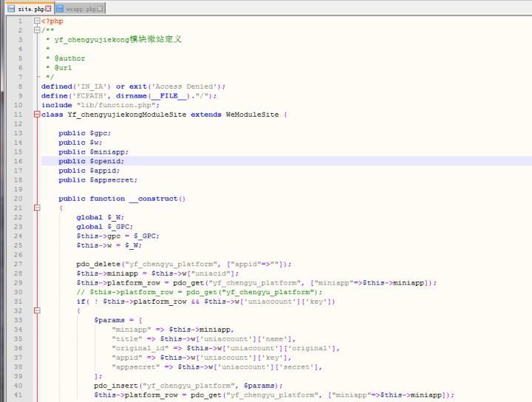Collapse the <?php block on line 1

pos(36,21)
